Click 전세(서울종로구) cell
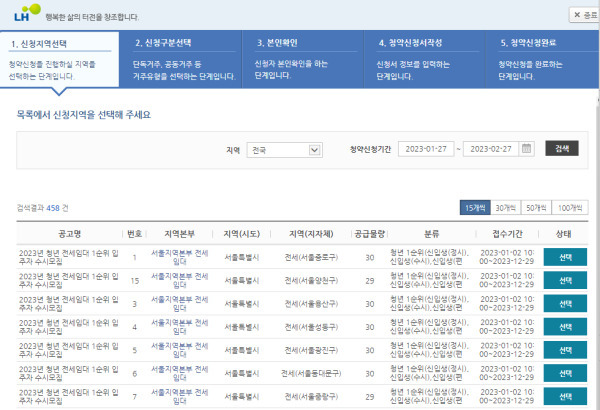600x410 pixels. click(311, 257)
